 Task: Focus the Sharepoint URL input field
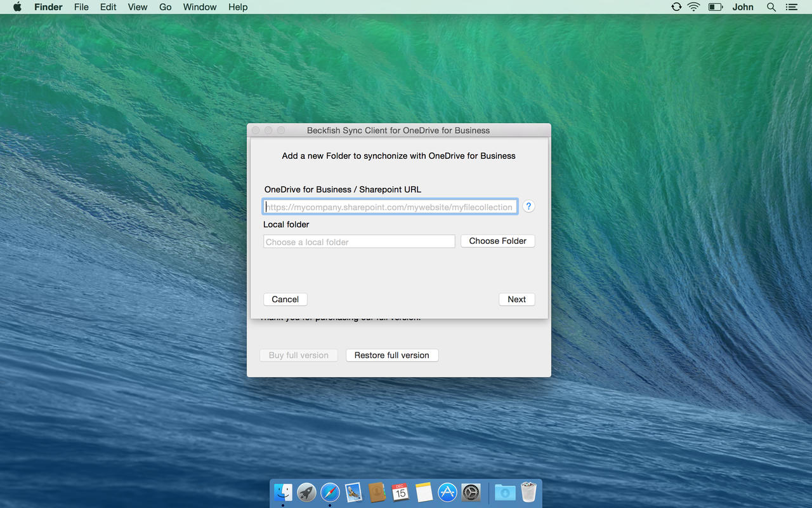[x=390, y=207]
